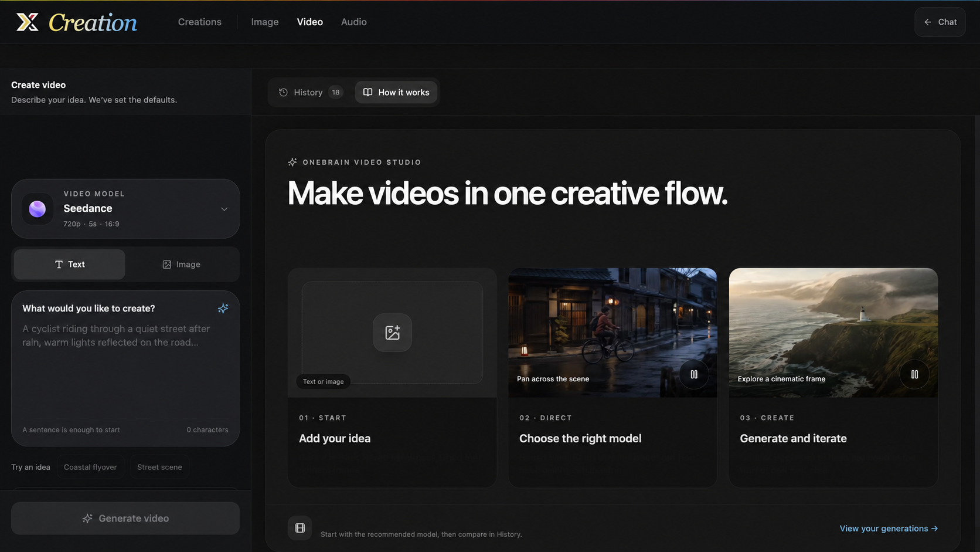Screen dimensions: 980x552
Task: Click the Explore a cinematic frame caption
Action: coord(781,379)
